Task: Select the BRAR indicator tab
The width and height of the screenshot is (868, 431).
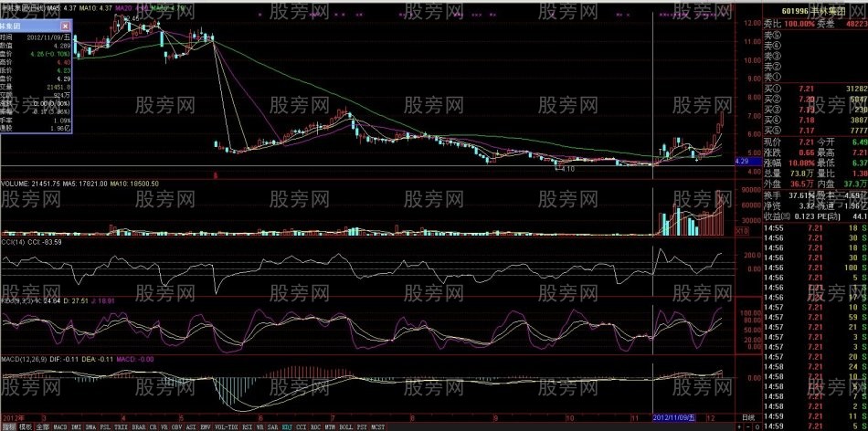Action: 139,427
